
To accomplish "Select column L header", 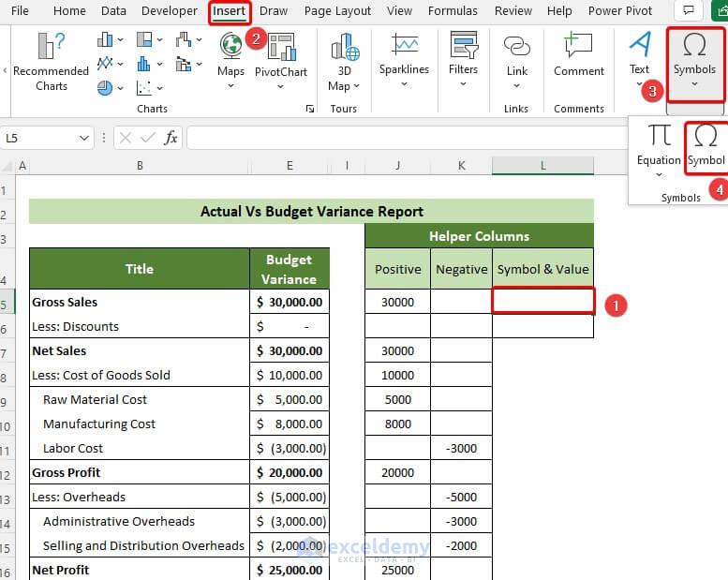I will (x=542, y=165).
